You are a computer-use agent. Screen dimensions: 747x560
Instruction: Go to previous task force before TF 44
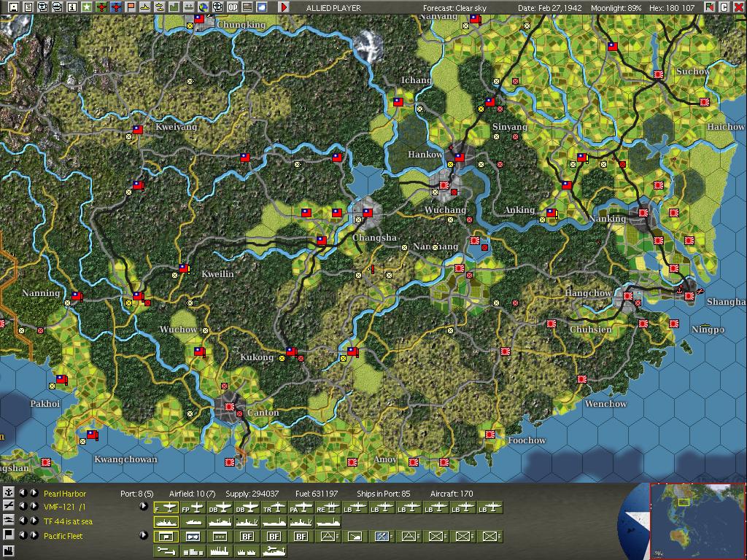[23, 521]
